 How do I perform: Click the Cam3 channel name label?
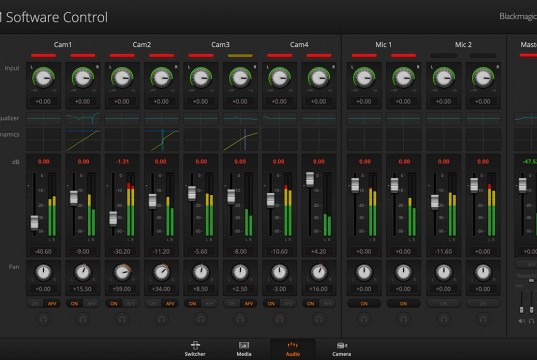[220, 45]
